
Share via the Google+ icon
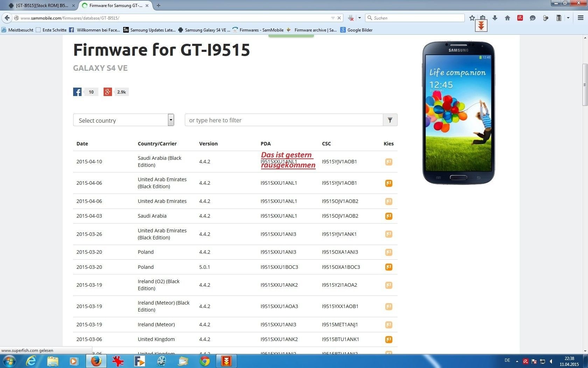click(107, 92)
